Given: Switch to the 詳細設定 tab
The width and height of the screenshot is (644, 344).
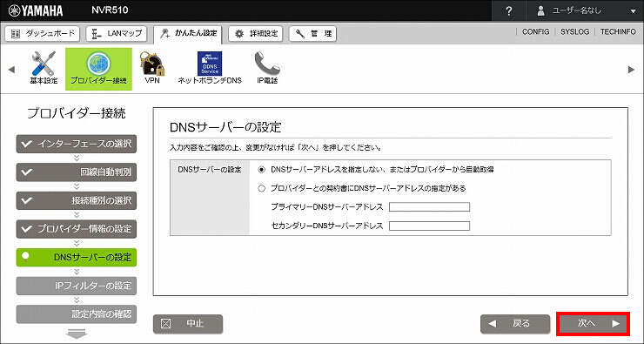Looking at the screenshot, I should pyautogui.click(x=256, y=34).
